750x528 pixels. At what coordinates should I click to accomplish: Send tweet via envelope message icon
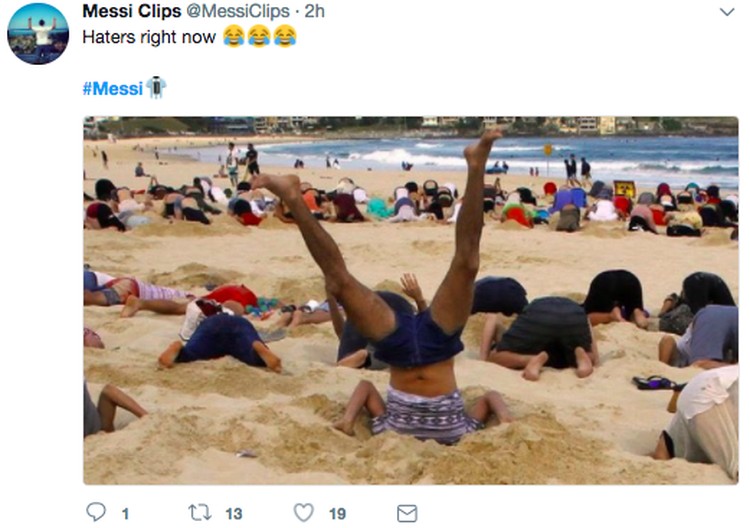(407, 513)
